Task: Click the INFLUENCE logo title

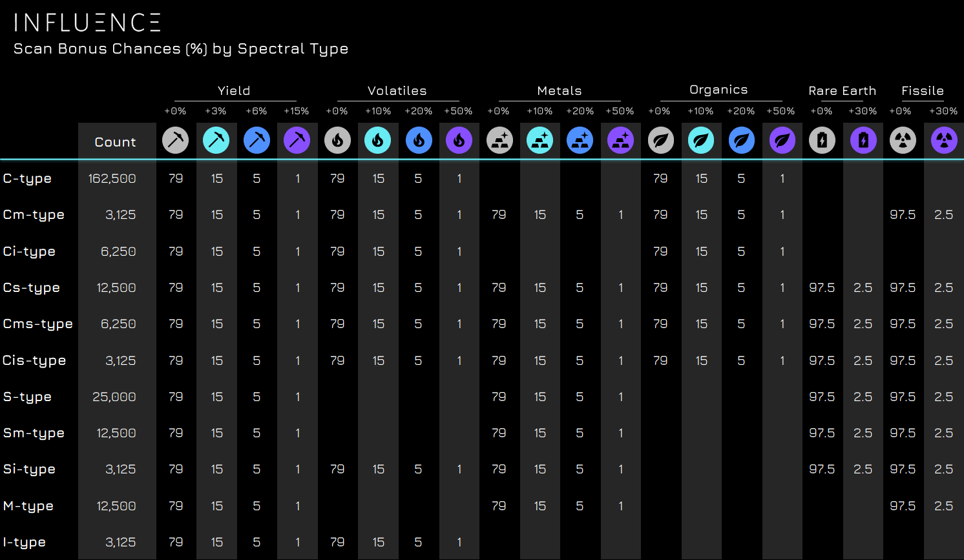Action: tap(87, 23)
